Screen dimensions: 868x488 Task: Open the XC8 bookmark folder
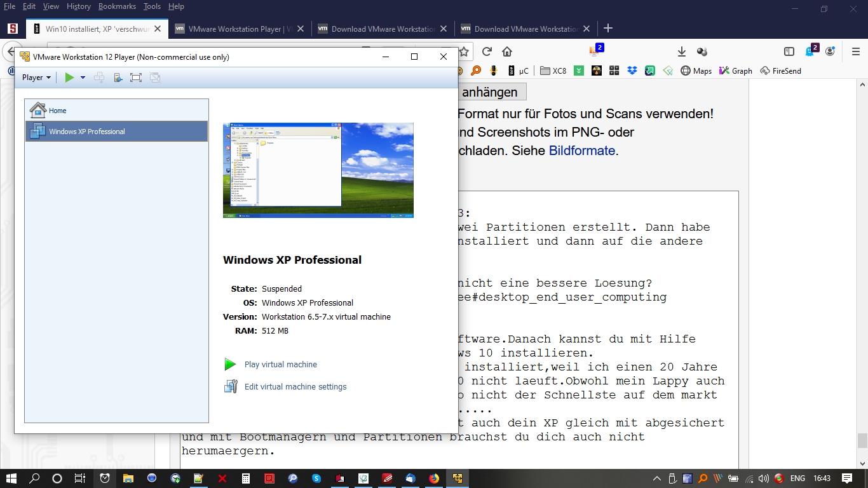[x=553, y=71]
